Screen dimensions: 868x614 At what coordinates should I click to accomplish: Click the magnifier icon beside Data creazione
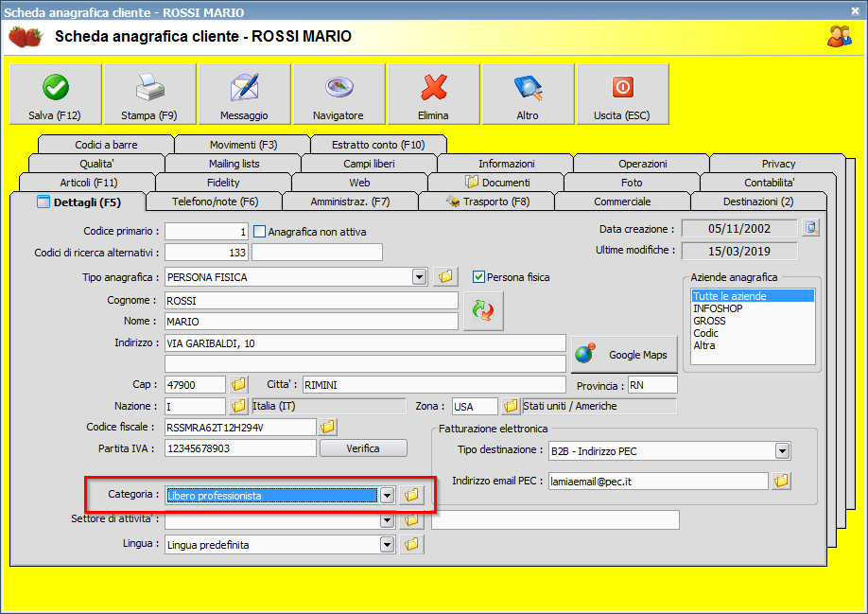[x=811, y=228]
